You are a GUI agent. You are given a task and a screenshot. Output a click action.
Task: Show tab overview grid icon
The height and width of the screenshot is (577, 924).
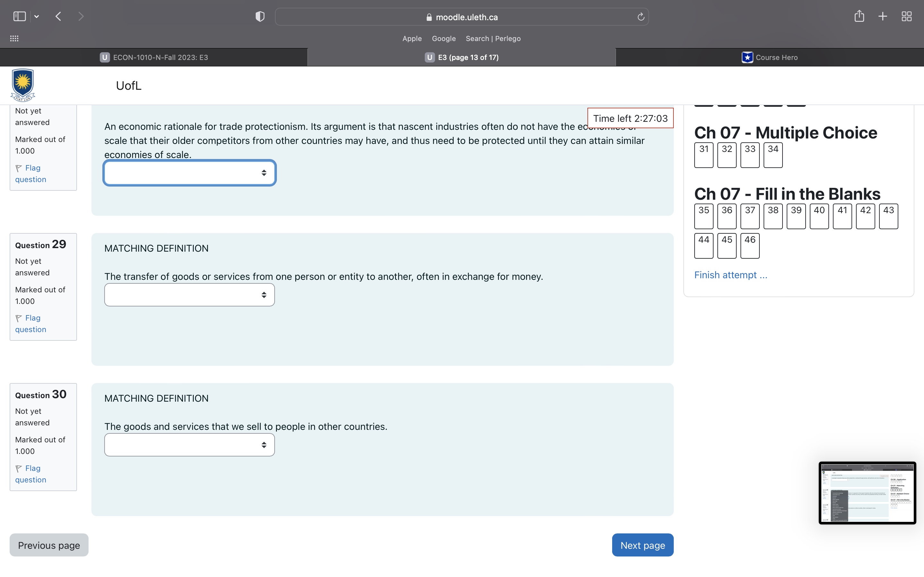click(906, 16)
